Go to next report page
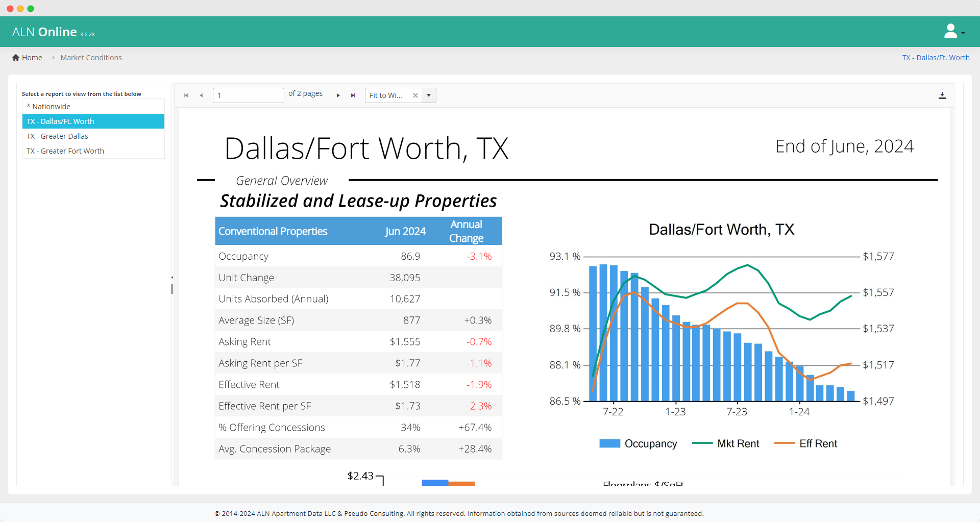The width and height of the screenshot is (980, 522). point(338,95)
